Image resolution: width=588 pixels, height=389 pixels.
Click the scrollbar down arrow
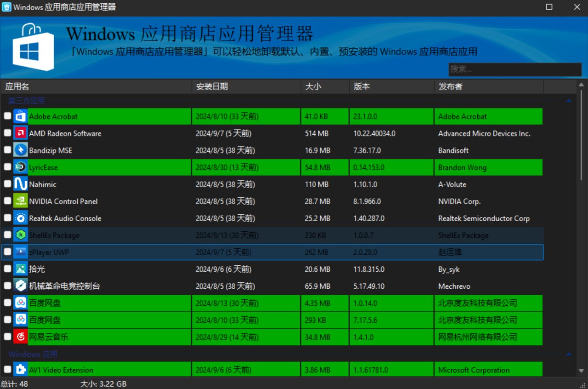[582, 371]
